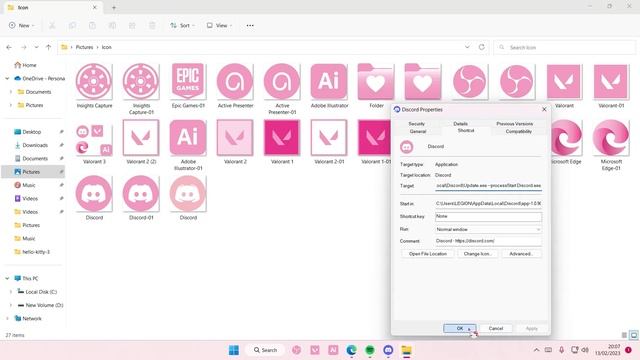
Task: Select the Microsoft Edge-01 icon file
Action: tap(611, 145)
